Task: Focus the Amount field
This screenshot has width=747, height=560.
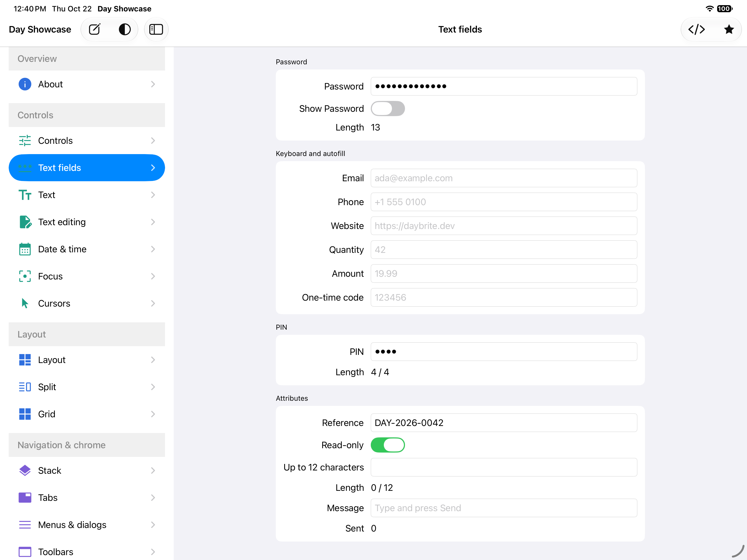Action: [504, 273]
